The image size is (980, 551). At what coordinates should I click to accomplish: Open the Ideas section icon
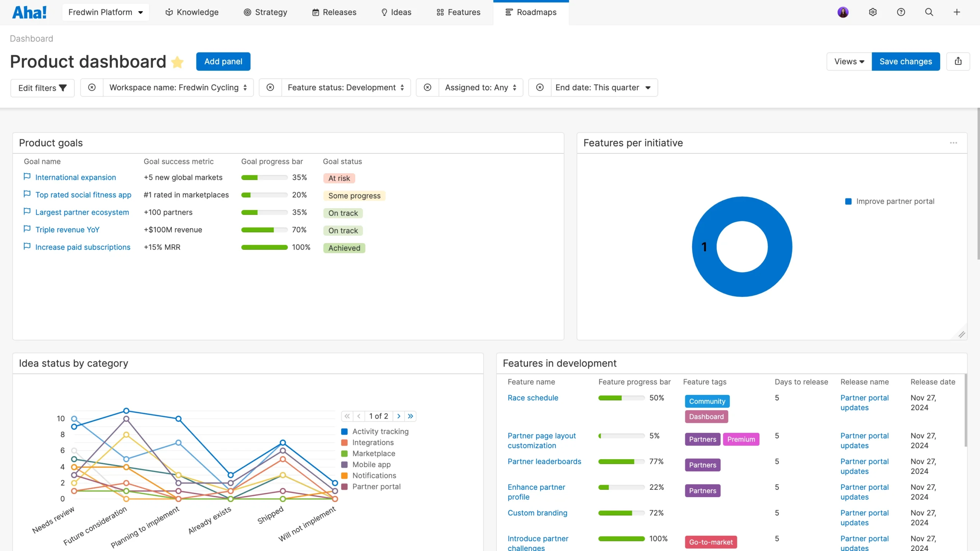(385, 12)
